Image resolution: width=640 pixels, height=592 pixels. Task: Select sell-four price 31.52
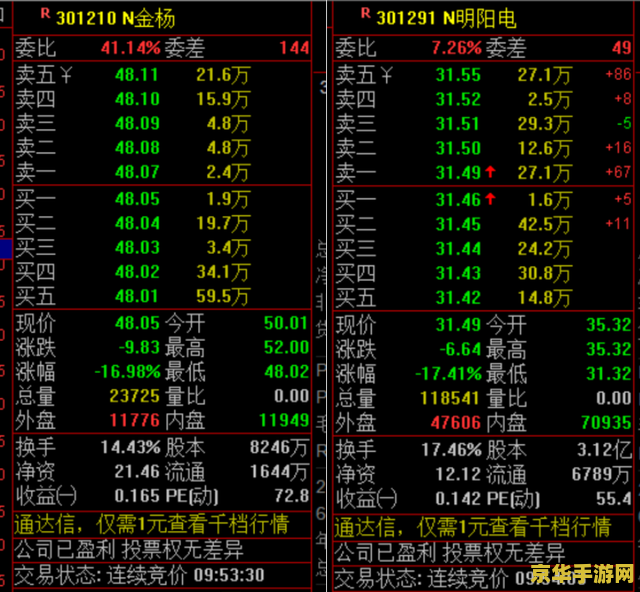[458, 99]
